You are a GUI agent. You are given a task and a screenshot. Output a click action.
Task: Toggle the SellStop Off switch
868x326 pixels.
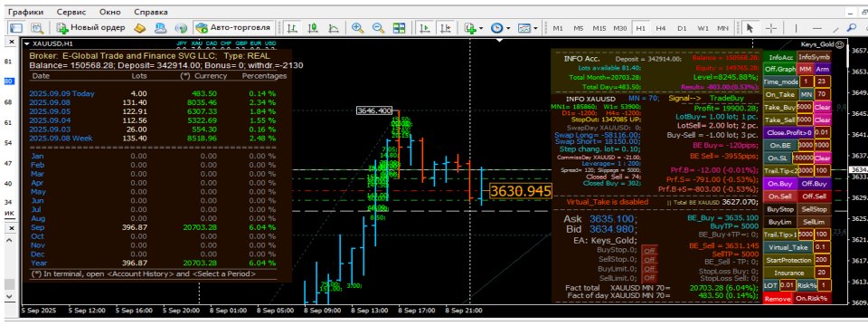coord(649,260)
